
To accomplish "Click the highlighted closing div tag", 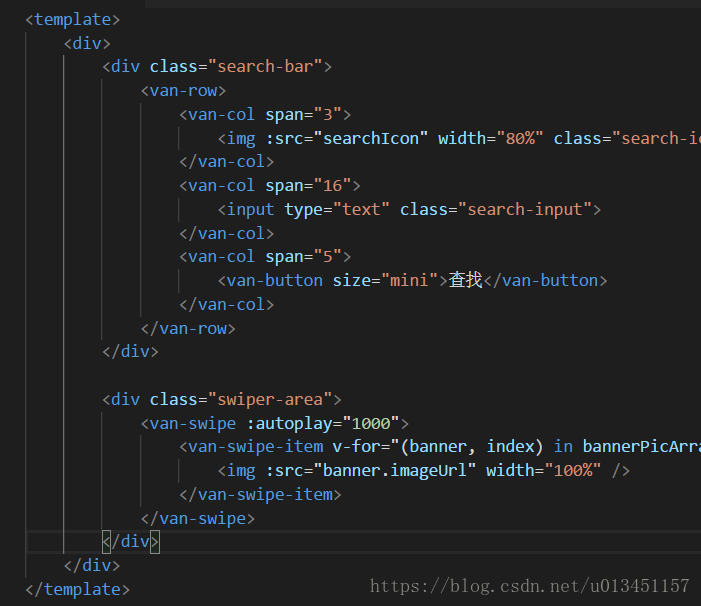I will coord(131,542).
